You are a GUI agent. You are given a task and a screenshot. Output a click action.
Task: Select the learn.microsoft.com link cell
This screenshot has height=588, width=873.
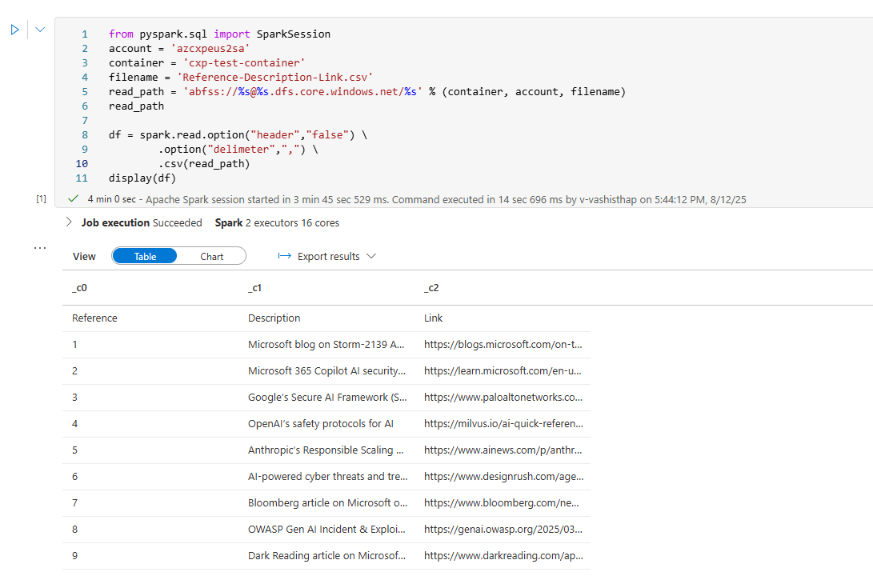point(503,371)
